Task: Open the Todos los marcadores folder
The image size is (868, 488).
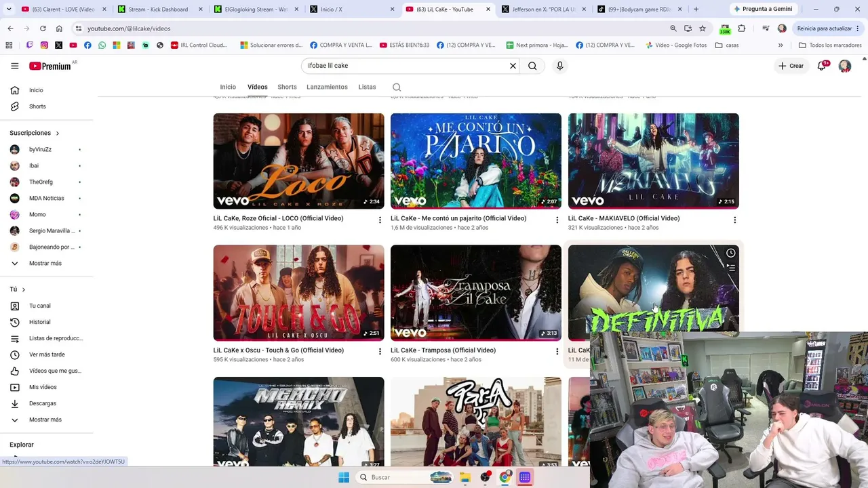Action: [830, 45]
